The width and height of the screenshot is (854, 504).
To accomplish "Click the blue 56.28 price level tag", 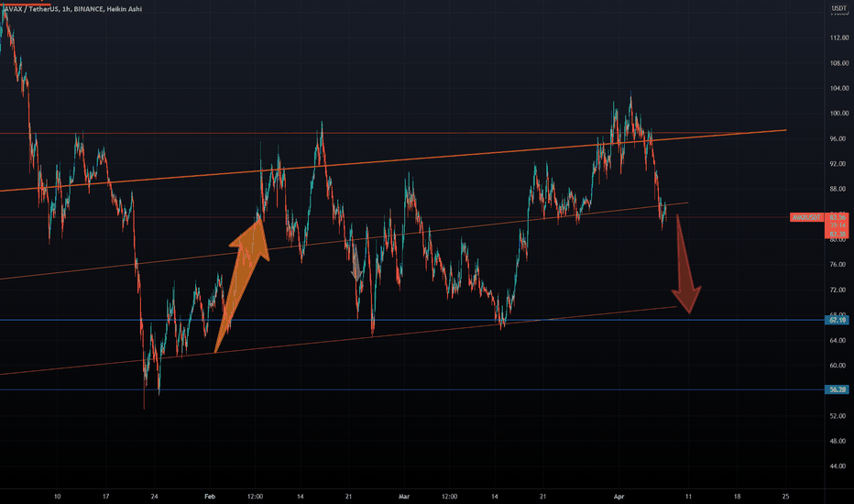I will [x=838, y=389].
